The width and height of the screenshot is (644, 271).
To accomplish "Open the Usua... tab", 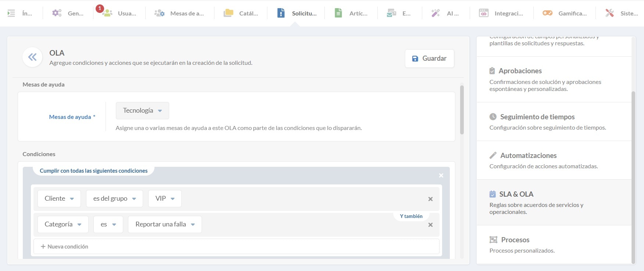I will coord(119,13).
